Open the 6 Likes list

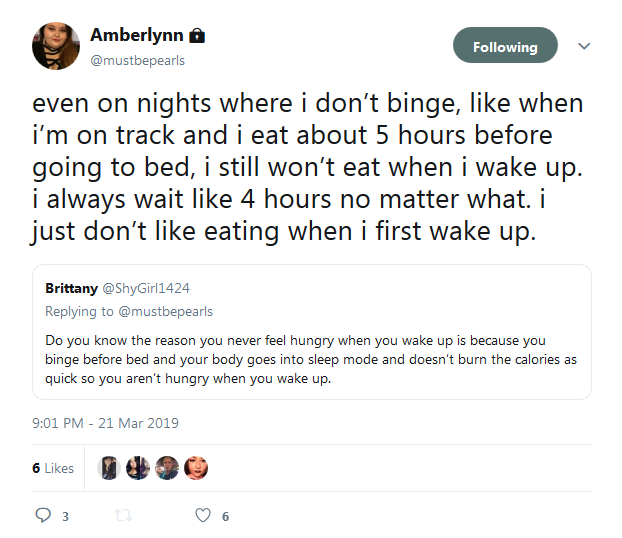click(x=53, y=468)
